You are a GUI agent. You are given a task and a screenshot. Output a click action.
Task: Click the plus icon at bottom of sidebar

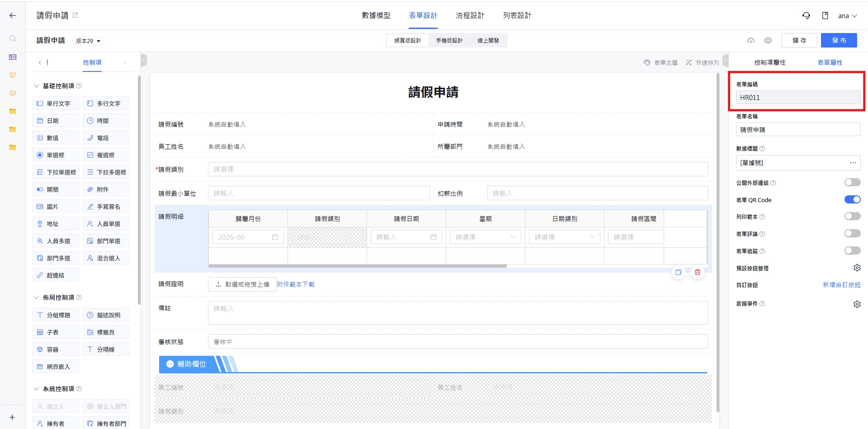12,417
